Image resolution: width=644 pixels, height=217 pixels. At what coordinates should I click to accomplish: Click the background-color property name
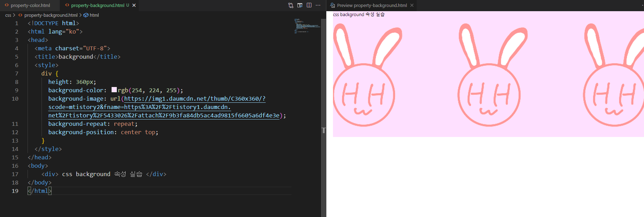tap(76, 90)
